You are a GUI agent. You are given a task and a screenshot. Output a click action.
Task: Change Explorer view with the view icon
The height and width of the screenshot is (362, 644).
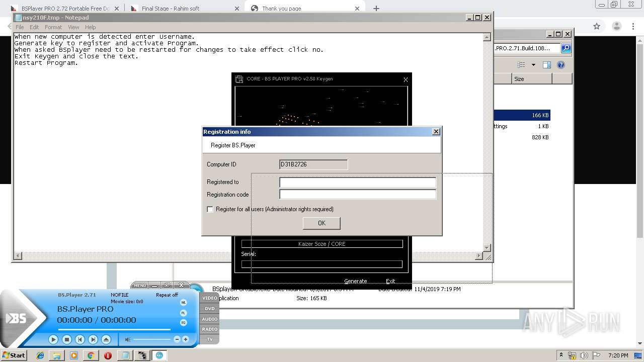pyautogui.click(x=521, y=65)
